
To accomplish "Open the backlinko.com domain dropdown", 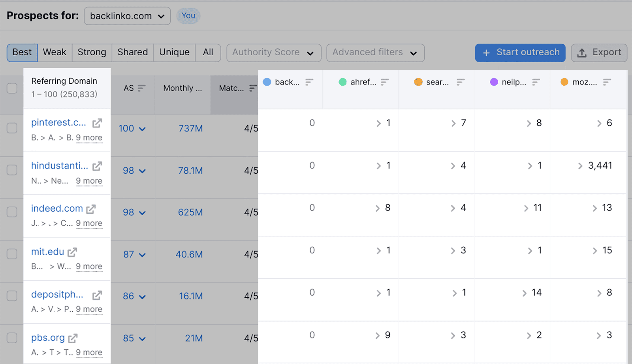I will coord(127,16).
